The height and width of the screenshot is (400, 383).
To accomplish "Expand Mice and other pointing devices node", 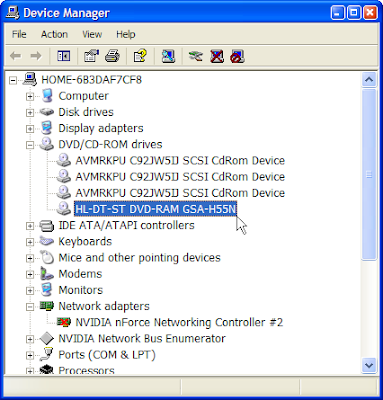I will 30,258.
